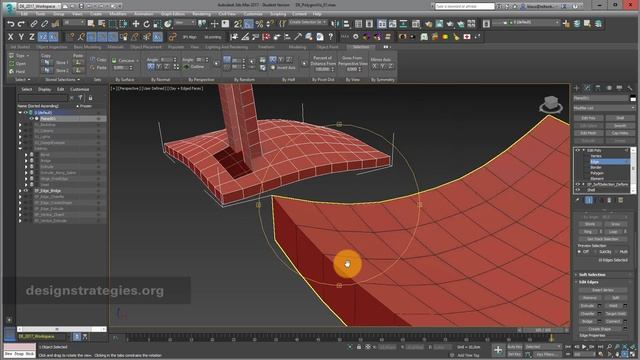
Task: Click the Mirror tool icon
Action: (336, 24)
